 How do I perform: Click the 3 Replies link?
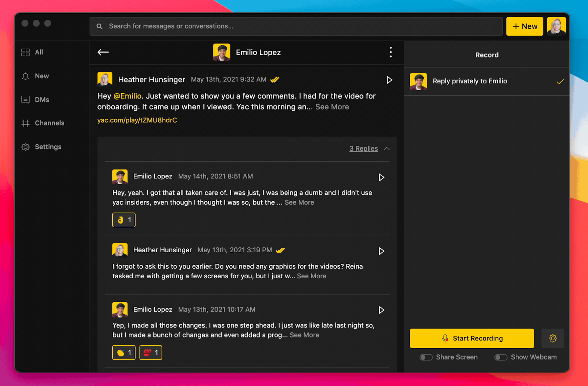[x=363, y=148]
